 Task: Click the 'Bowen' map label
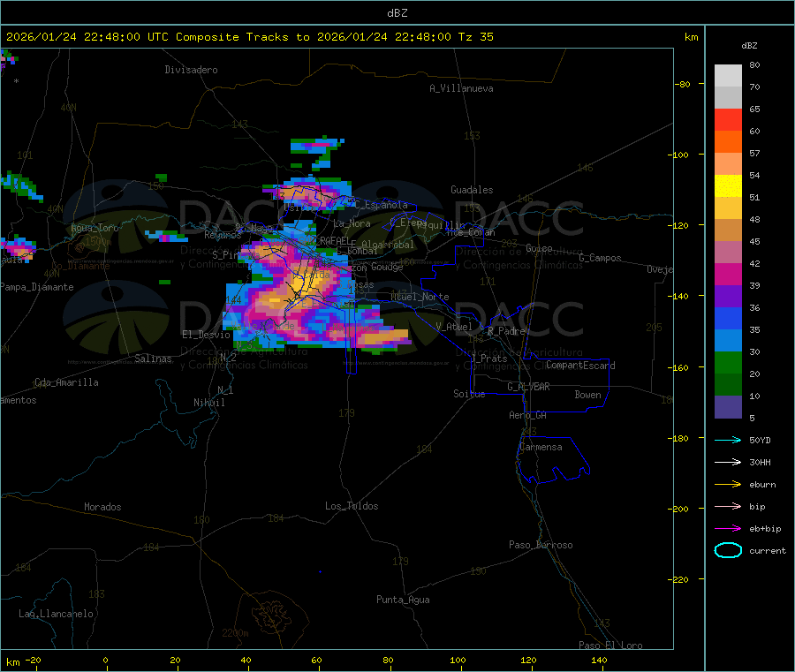(588, 395)
